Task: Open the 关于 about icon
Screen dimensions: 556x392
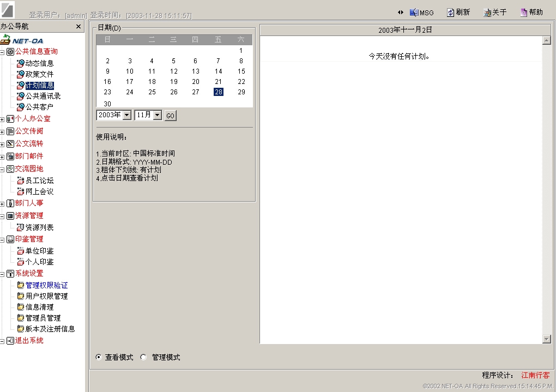Action: pos(487,13)
